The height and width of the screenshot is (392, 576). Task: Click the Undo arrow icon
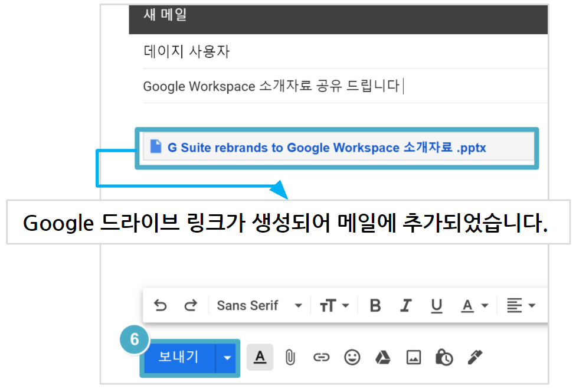[160, 305]
